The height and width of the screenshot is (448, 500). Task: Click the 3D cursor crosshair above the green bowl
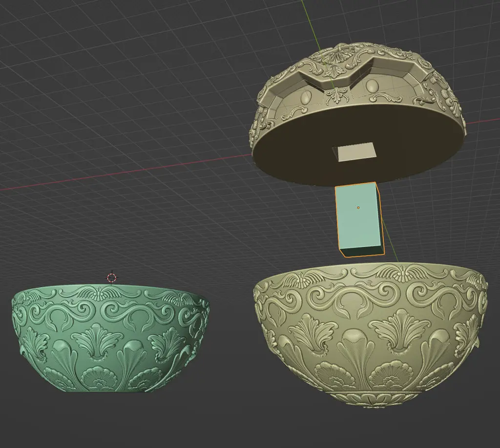pos(112,277)
